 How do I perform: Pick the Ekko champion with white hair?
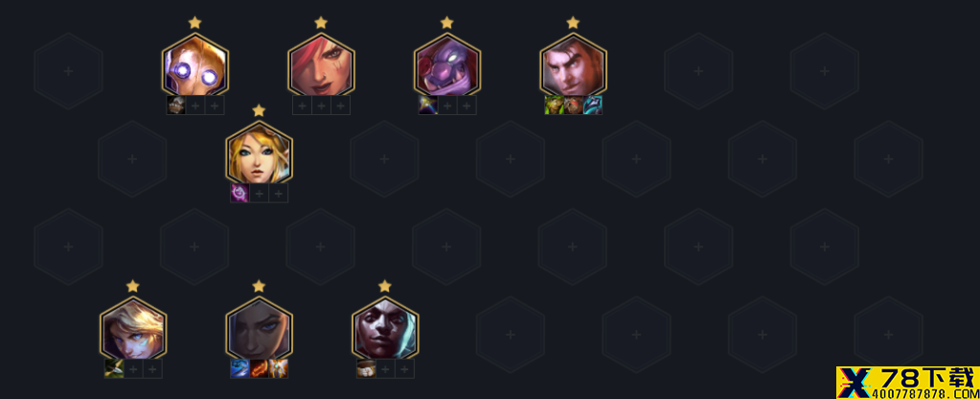click(x=385, y=331)
